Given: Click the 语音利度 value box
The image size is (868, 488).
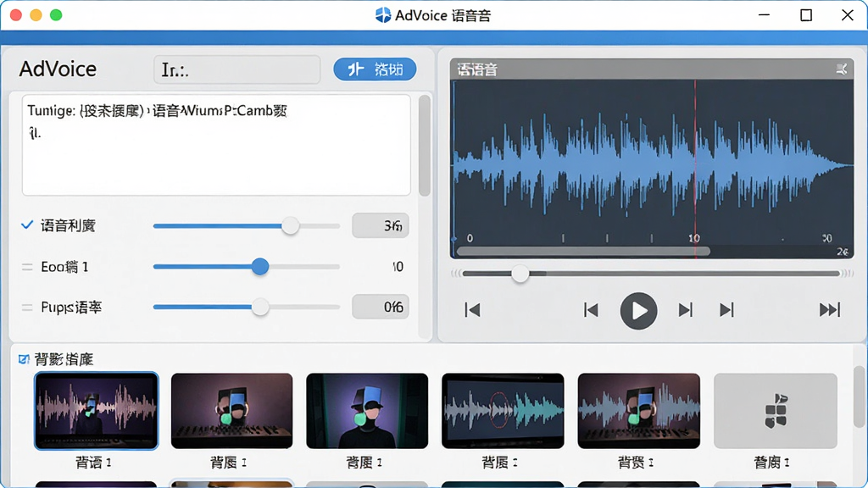Looking at the screenshot, I should 381,225.
